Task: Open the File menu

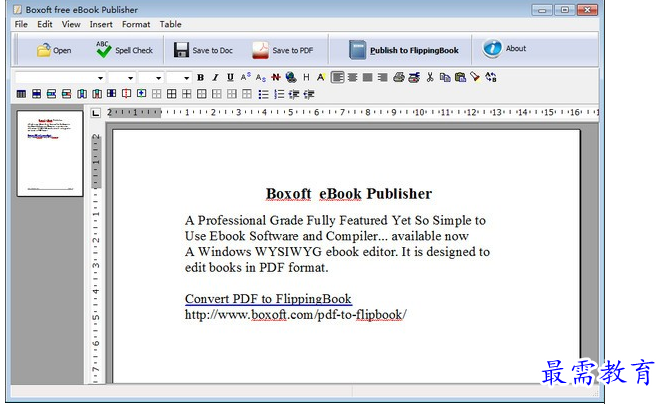Action: 21,24
